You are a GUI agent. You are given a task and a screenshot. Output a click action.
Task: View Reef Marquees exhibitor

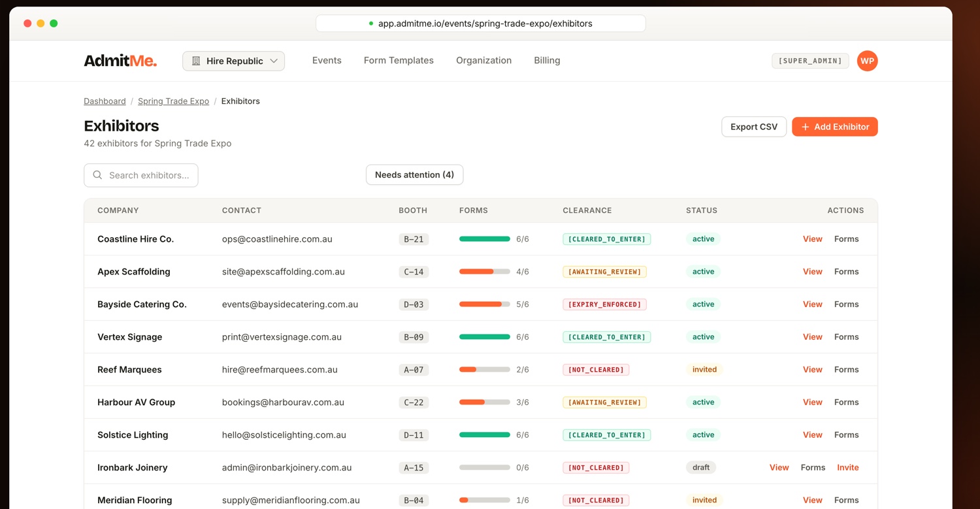(x=812, y=370)
